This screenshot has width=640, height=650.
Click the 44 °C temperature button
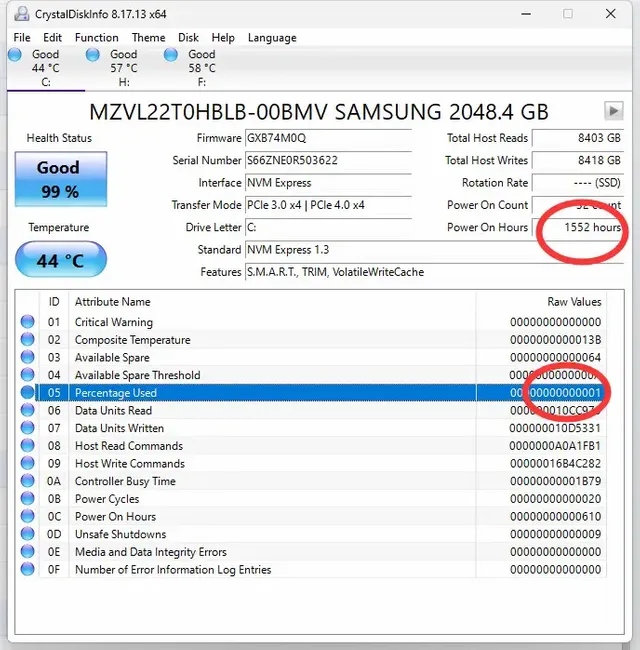point(61,260)
